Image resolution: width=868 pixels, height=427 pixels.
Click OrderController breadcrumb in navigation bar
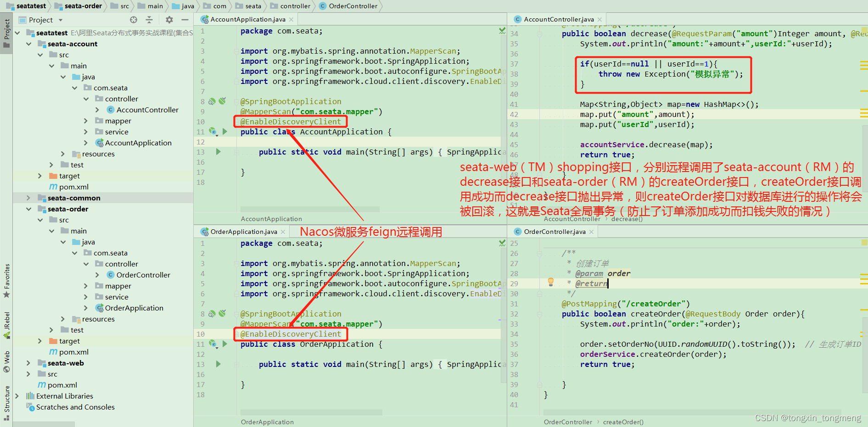[x=348, y=6]
